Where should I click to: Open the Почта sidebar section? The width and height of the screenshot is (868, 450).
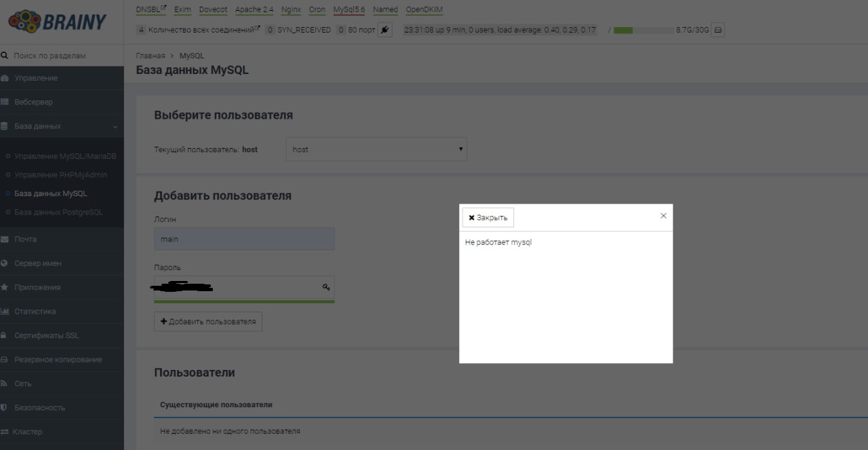26,239
